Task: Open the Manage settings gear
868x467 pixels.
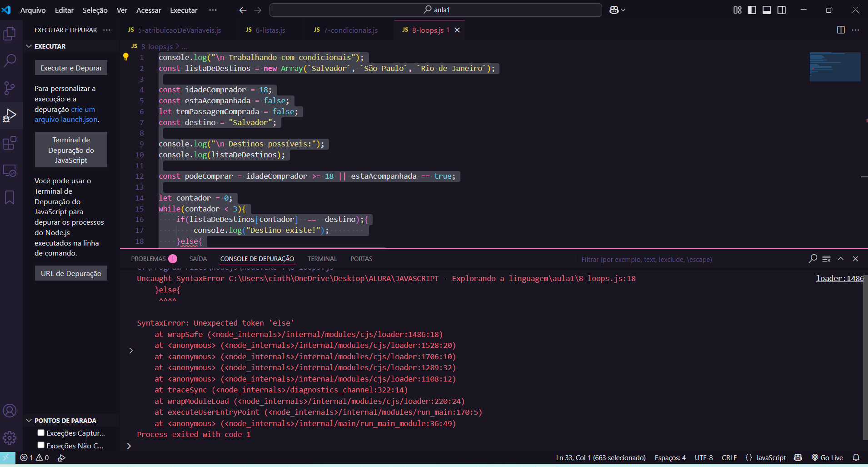Action: pyautogui.click(x=10, y=438)
